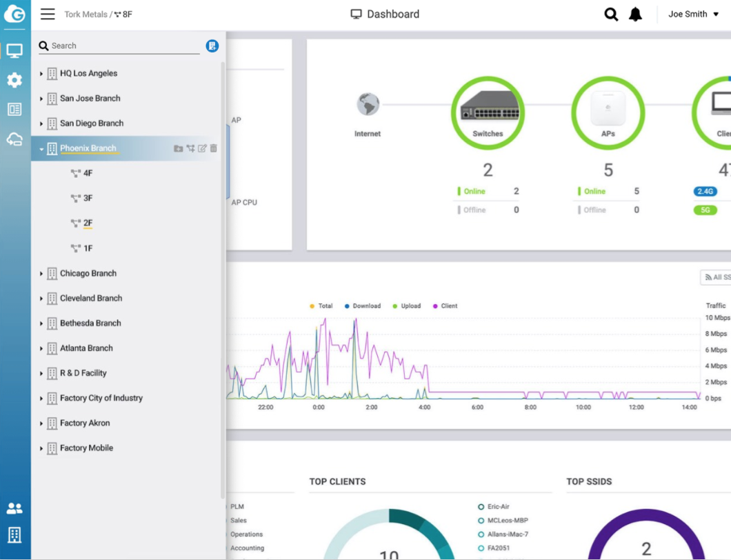
Task: Click the 8F breadcrumb item
Action: (123, 14)
